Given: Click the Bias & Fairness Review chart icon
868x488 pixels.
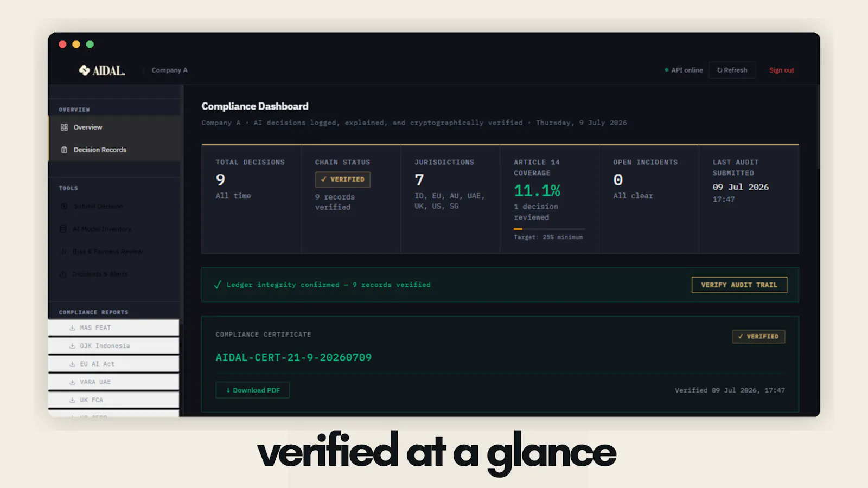Looking at the screenshot, I should click(63, 252).
